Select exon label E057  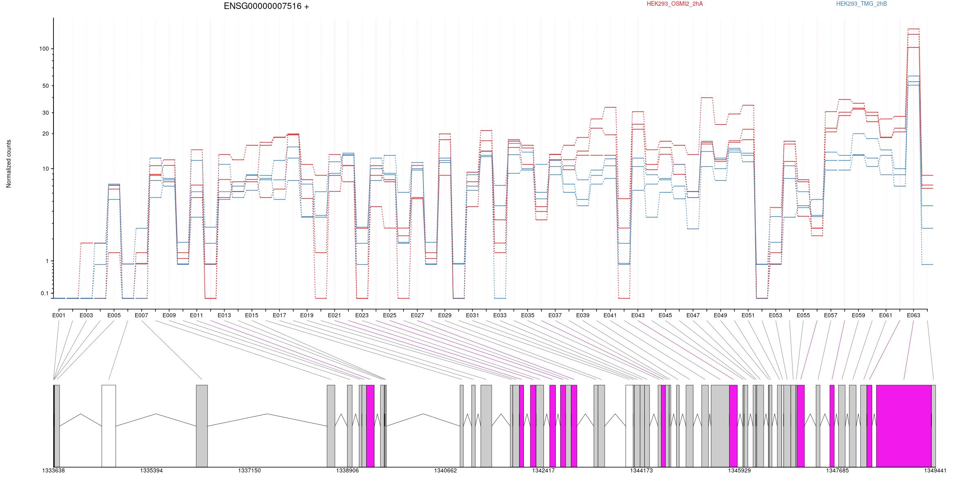tap(831, 315)
